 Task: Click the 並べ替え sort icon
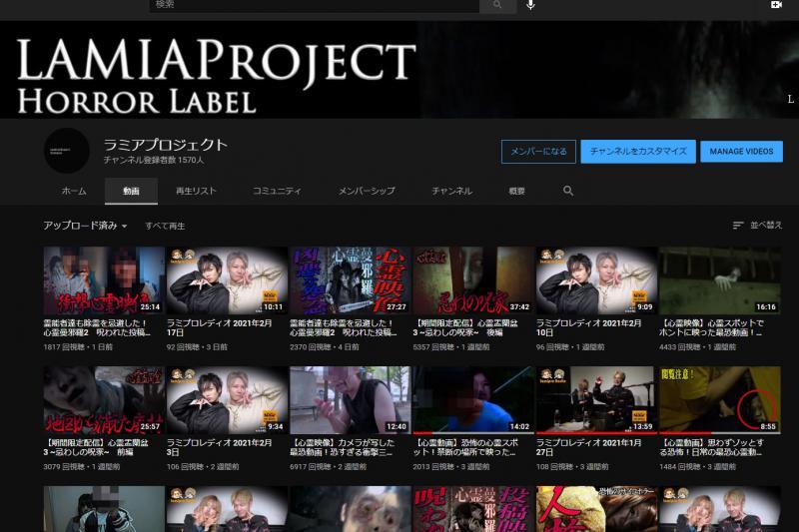738,225
